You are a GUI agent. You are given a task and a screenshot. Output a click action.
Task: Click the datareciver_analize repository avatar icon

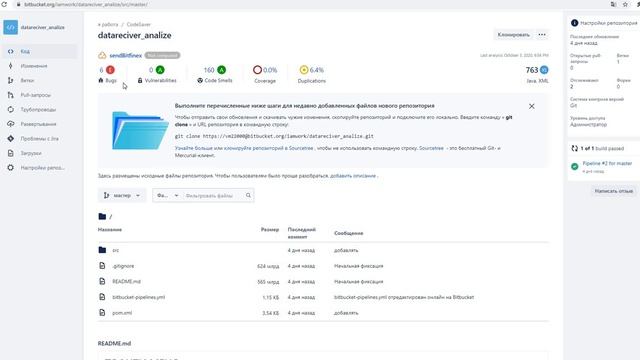click(11, 27)
